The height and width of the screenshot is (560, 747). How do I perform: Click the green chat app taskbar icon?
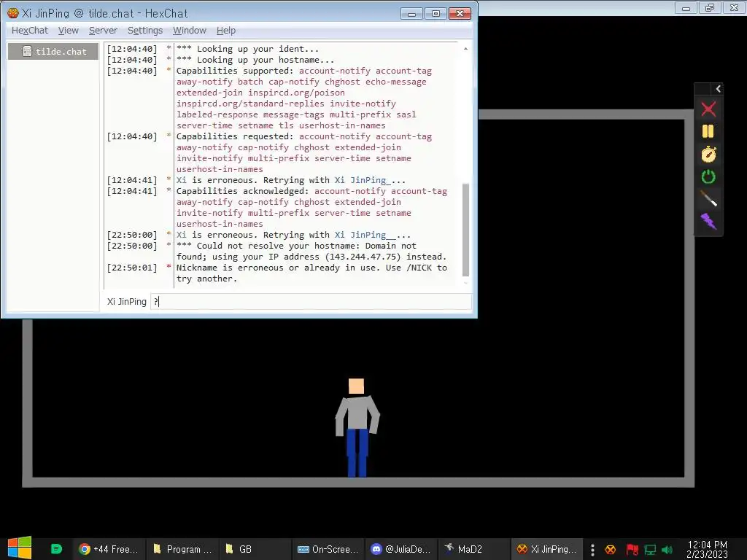(x=56, y=549)
